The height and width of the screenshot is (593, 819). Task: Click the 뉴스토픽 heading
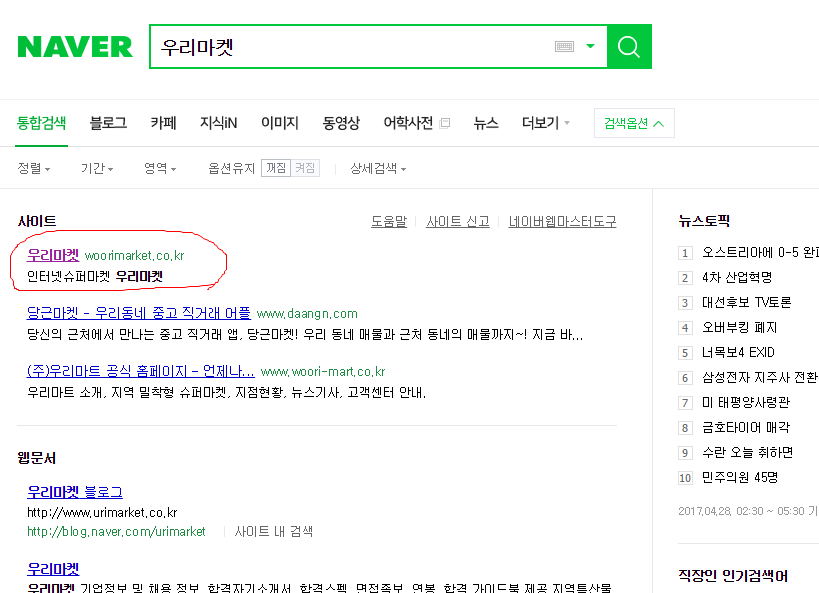[704, 221]
